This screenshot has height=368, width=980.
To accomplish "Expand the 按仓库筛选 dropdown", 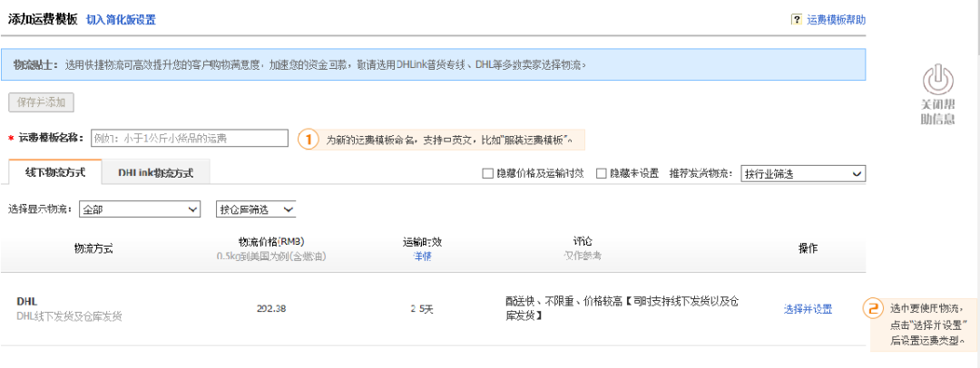I will pyautogui.click(x=256, y=209).
